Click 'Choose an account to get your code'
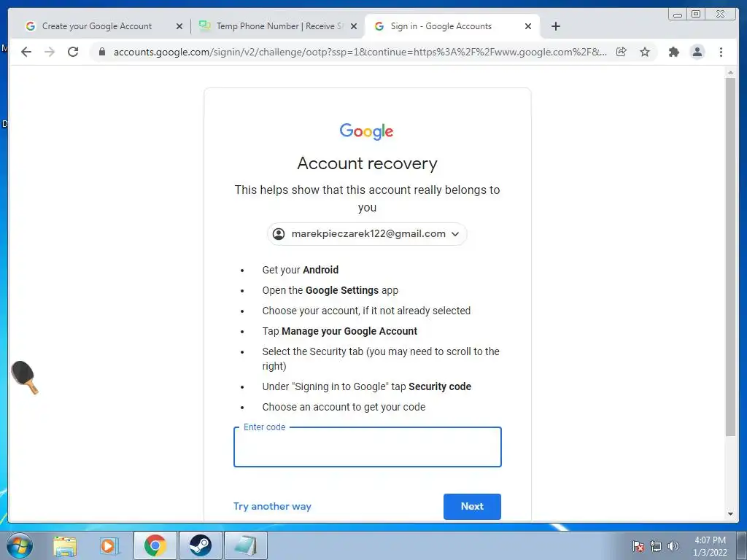This screenshot has height=560, width=747. tap(344, 407)
